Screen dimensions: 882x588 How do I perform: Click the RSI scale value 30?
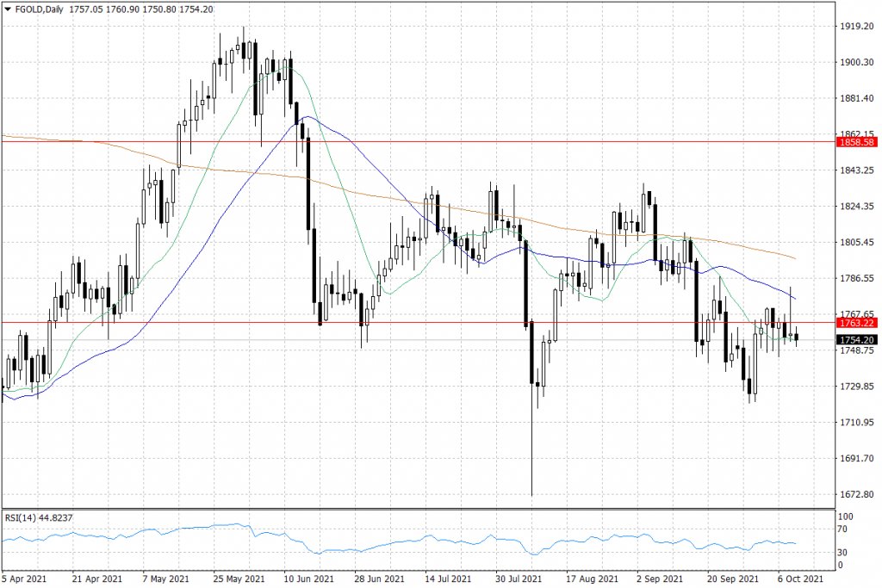click(842, 553)
